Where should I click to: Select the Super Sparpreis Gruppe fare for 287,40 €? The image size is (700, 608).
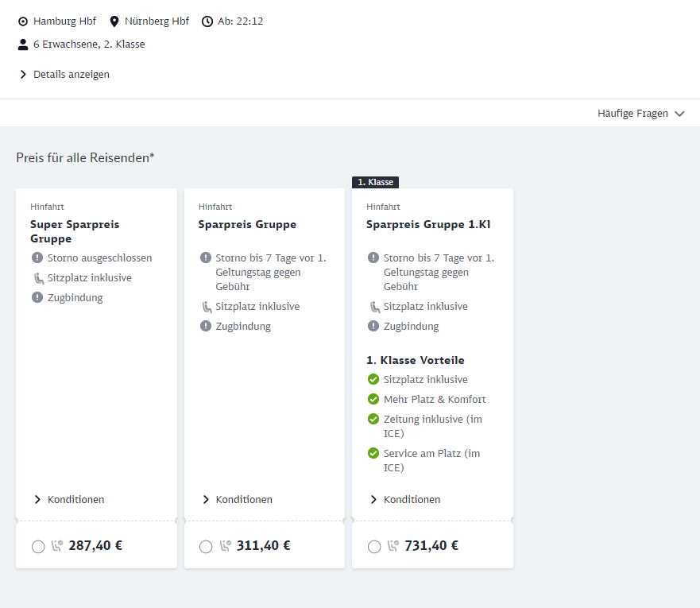(38, 546)
